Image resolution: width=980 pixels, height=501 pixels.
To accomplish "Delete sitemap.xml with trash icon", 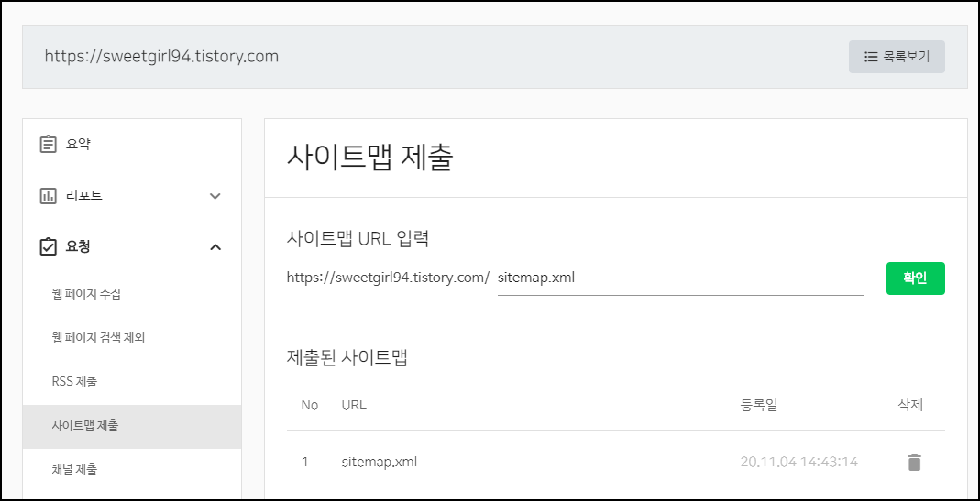I will pyautogui.click(x=914, y=463).
